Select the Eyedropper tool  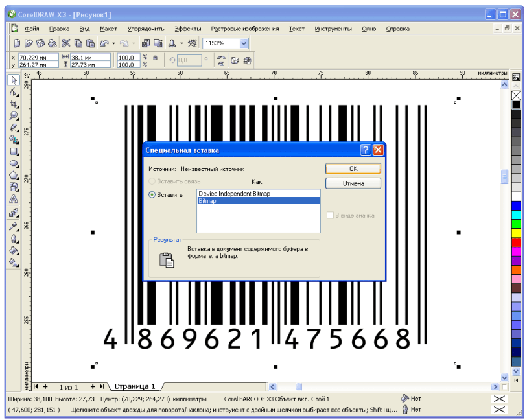click(x=14, y=226)
